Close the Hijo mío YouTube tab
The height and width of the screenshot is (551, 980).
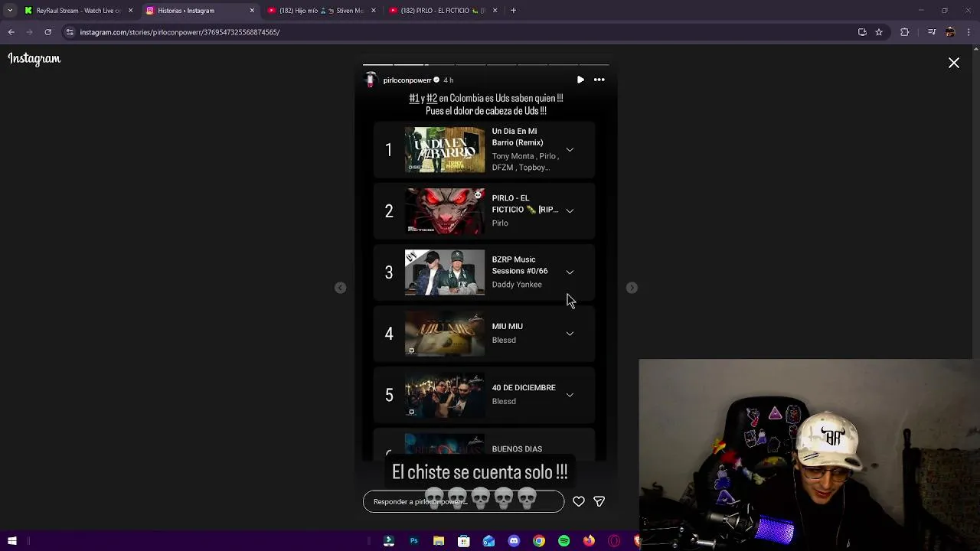[373, 11]
